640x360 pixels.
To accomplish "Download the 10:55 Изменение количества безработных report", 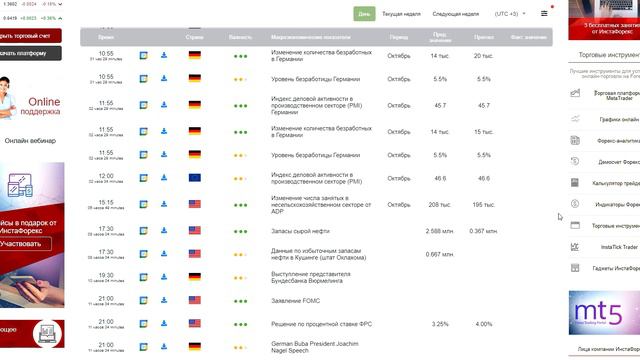I will (164, 55).
